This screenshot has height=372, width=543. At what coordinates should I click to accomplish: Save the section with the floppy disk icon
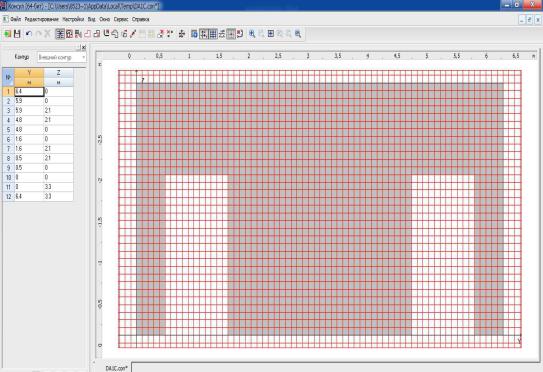click(x=17, y=34)
